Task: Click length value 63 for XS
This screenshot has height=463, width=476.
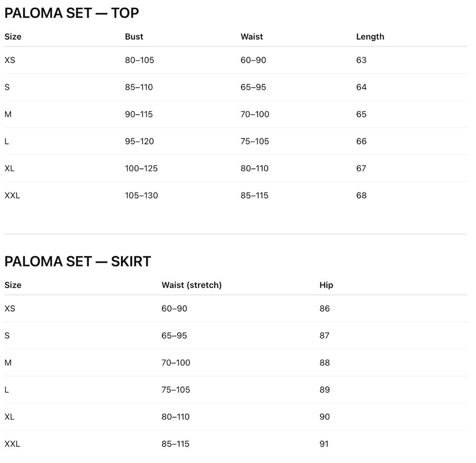Action: (361, 60)
